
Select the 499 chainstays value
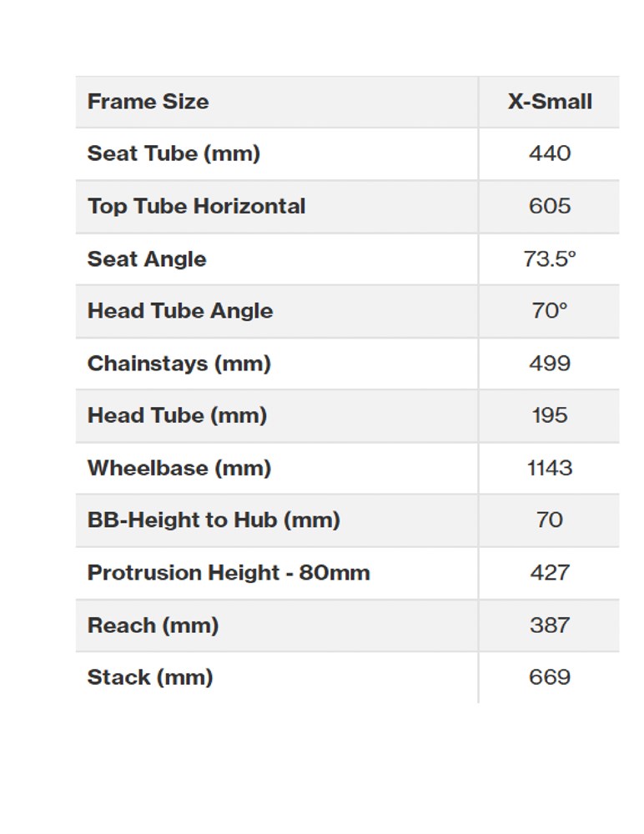[x=550, y=364]
